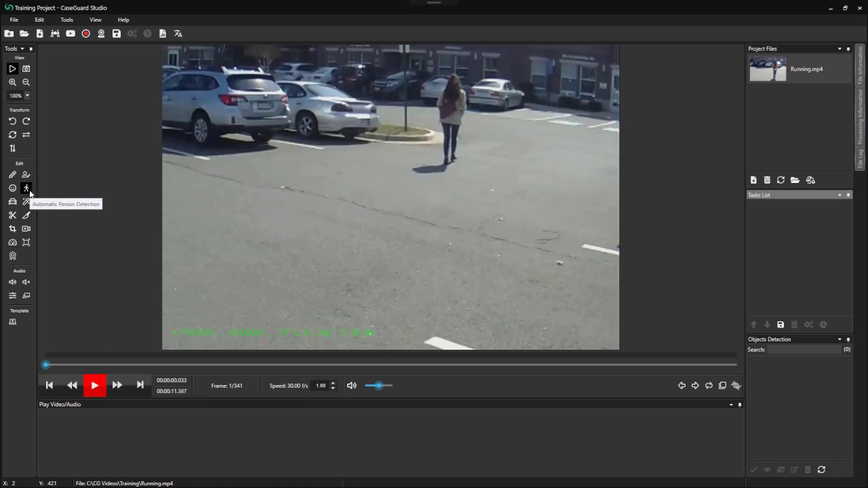Click the audio volume speaker tool

[12, 282]
